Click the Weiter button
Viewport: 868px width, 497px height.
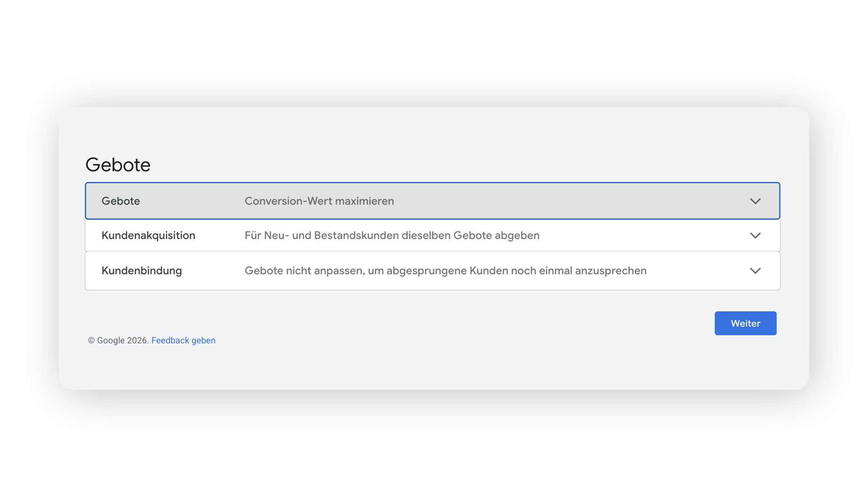tap(745, 323)
